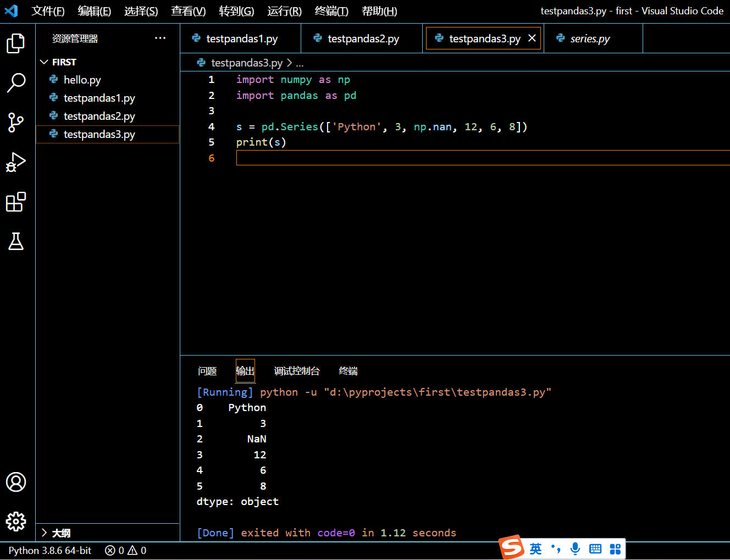Click the Python 3.8.6 64-bit interpreter selector
Viewport: 730px width, 560px height.
click(x=50, y=550)
